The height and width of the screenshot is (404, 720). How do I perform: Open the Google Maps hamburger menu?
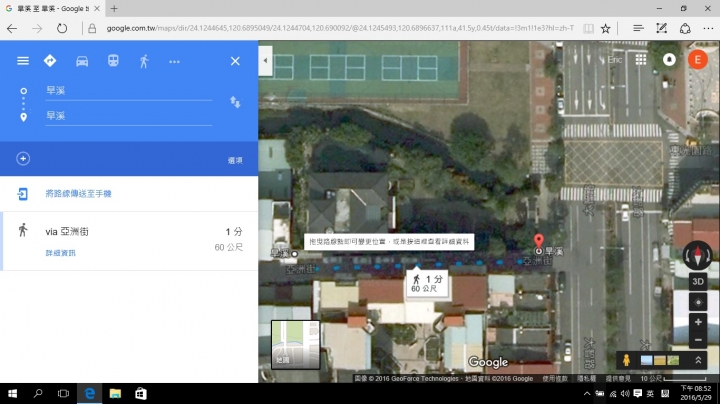tap(22, 61)
